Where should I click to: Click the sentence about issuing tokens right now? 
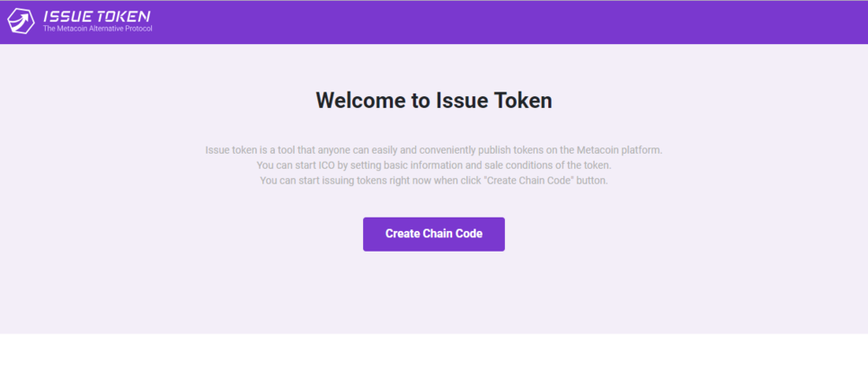coord(433,181)
